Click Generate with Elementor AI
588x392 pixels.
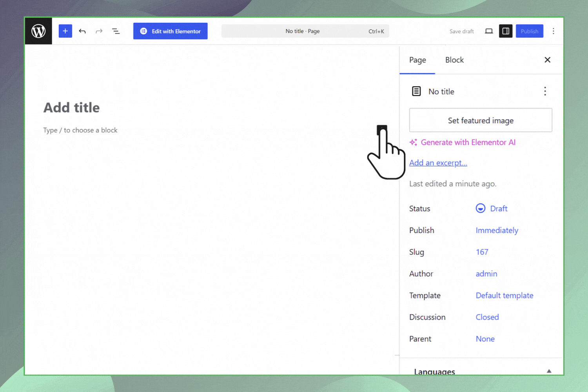pos(463,142)
